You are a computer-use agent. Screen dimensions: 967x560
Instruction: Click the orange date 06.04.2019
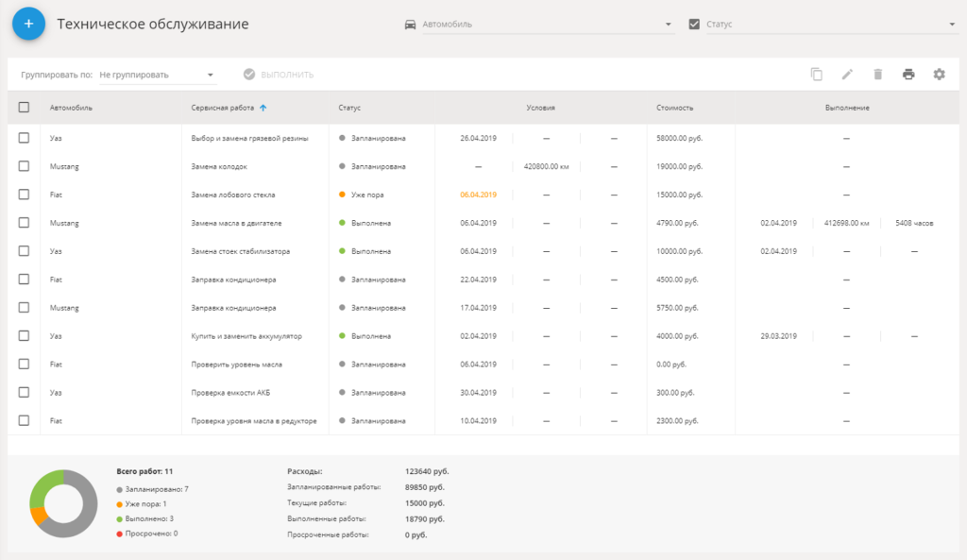pos(478,195)
